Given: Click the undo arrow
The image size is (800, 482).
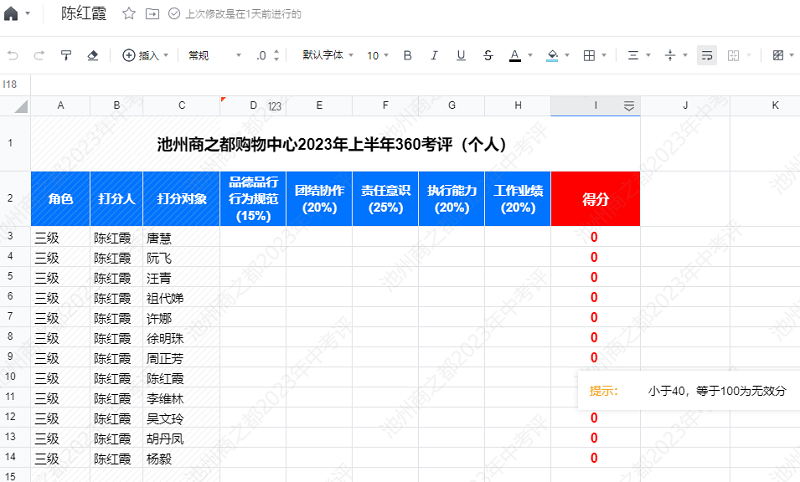Looking at the screenshot, I should click(x=13, y=56).
